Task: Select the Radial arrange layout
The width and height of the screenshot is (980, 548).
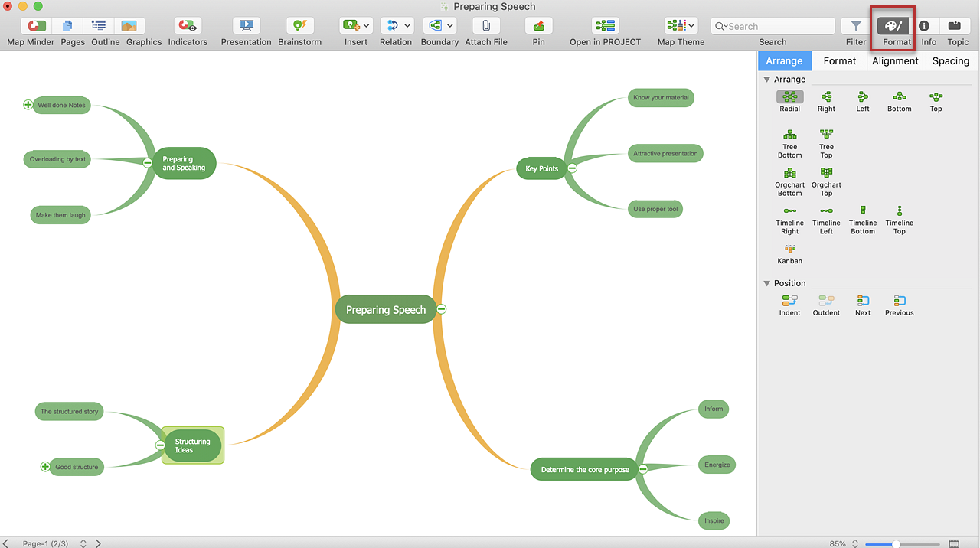Action: tap(789, 97)
